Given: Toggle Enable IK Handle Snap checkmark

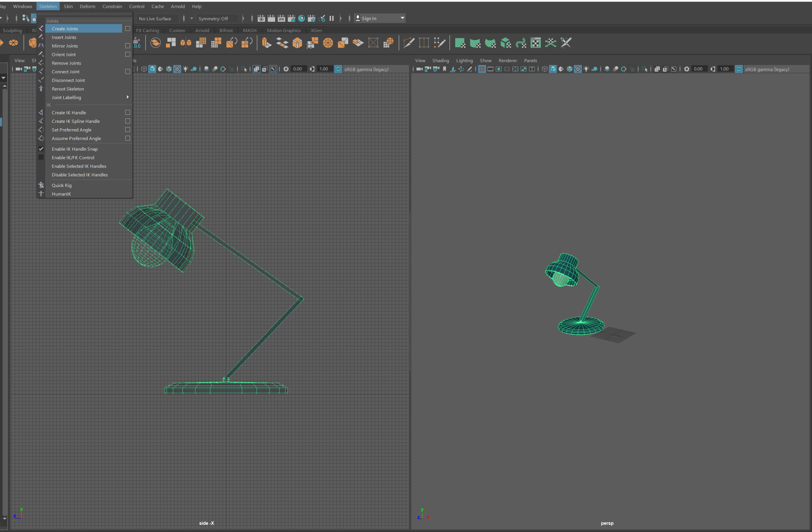Looking at the screenshot, I should 41,149.
